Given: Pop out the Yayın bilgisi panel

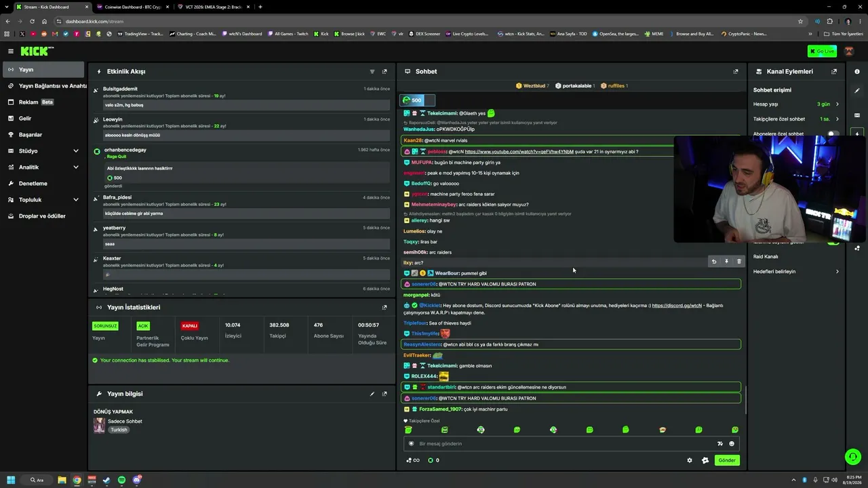Looking at the screenshot, I should [384, 394].
